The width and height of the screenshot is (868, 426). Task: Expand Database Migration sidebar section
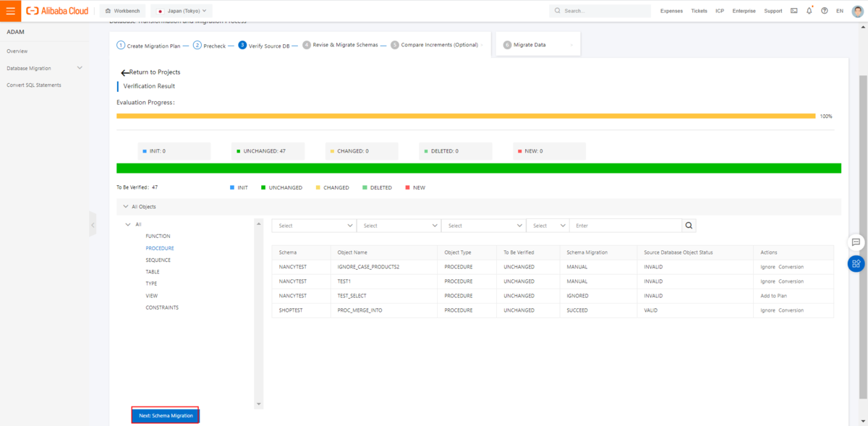[x=44, y=68]
